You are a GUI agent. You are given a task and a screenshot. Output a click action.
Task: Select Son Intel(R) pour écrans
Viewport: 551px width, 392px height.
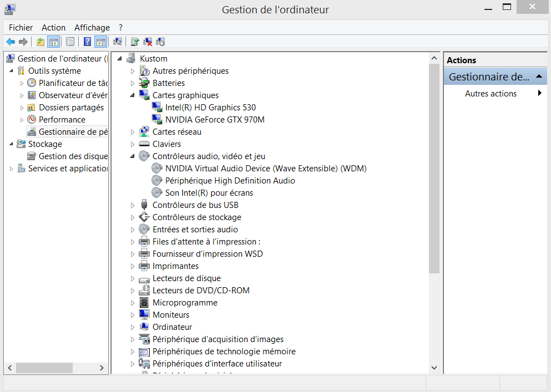209,193
